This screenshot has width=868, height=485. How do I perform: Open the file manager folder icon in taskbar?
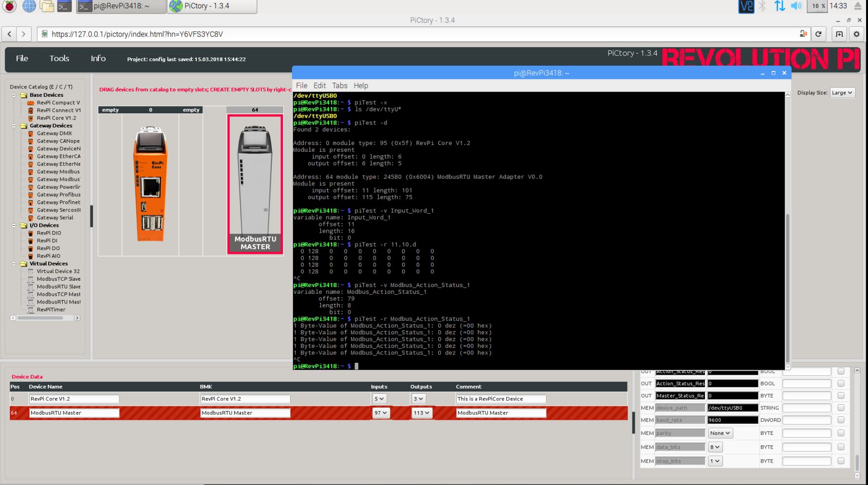(x=47, y=6)
